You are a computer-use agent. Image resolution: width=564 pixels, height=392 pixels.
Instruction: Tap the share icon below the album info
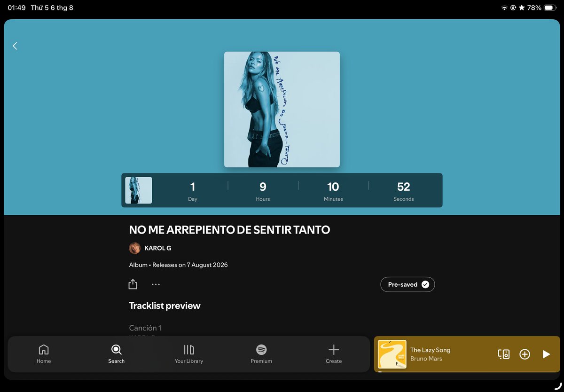coord(133,284)
